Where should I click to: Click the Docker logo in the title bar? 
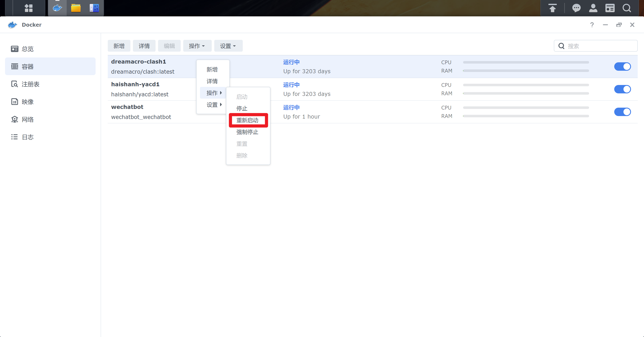[x=13, y=25]
